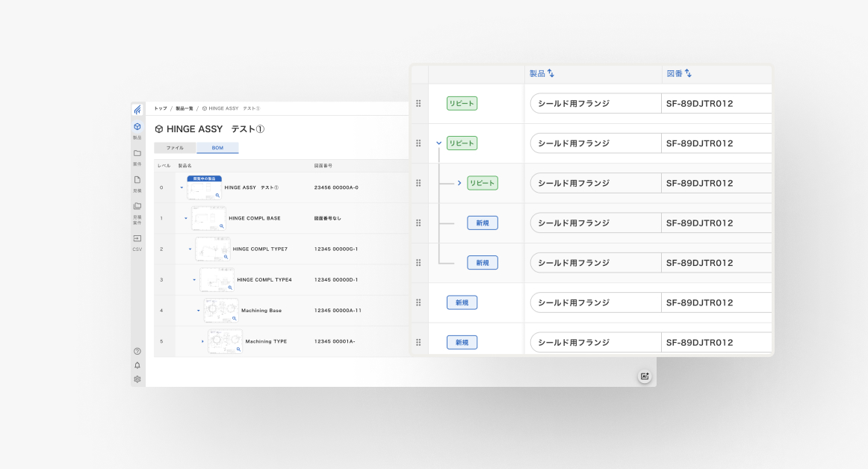Open the 製品 (Products) sidebar icon
Screen dimensions: 868x469
(137, 128)
